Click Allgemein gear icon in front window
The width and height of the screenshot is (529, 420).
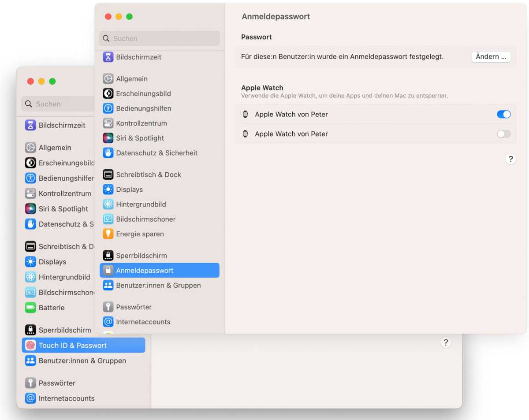click(108, 79)
